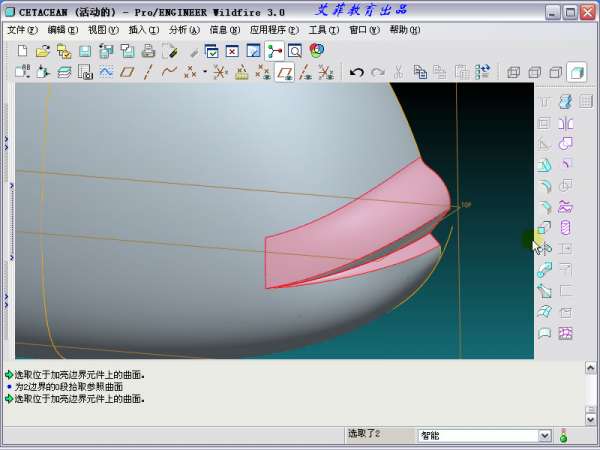The image size is (600, 450).
Task: Save the model using the diskette icon
Action: click(85, 51)
